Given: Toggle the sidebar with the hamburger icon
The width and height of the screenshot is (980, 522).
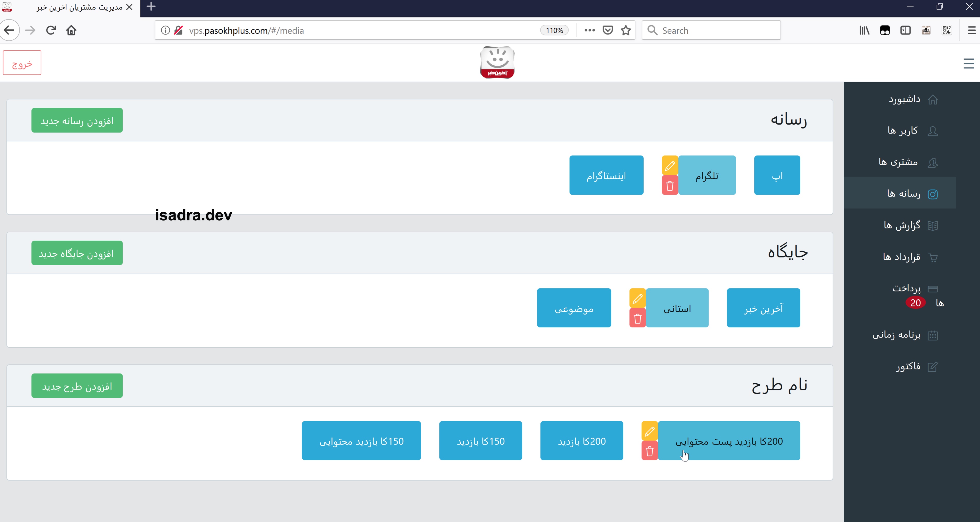Looking at the screenshot, I should point(969,63).
